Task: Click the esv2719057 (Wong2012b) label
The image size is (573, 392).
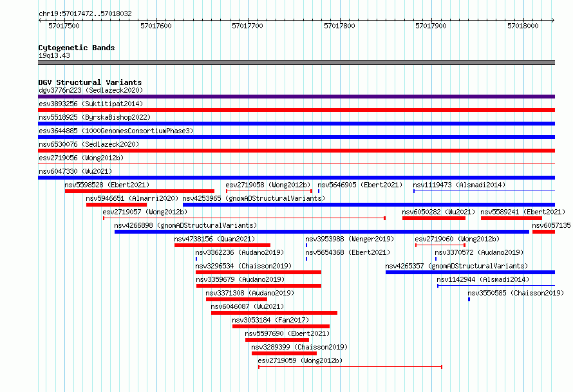Action: click(x=145, y=212)
